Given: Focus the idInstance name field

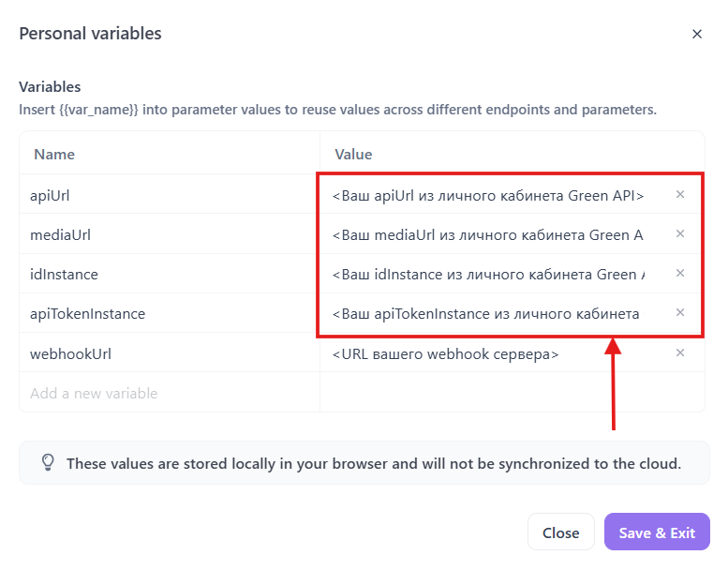Looking at the screenshot, I should coord(169,275).
